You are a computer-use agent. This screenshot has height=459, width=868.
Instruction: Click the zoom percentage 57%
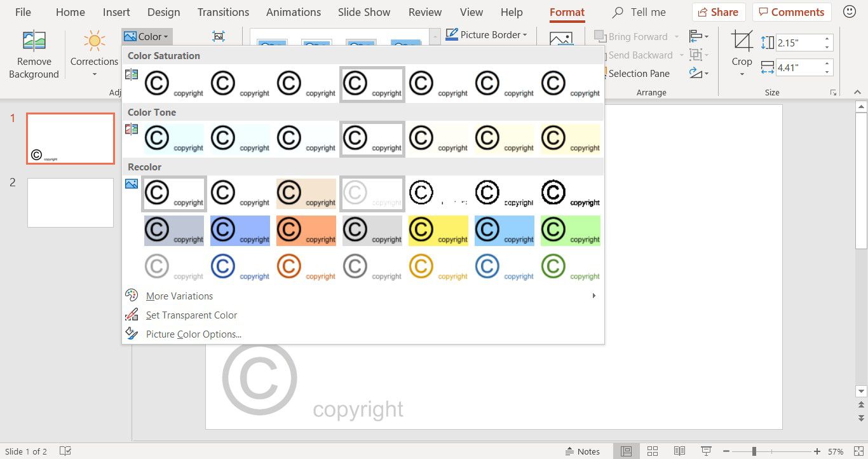(836, 451)
